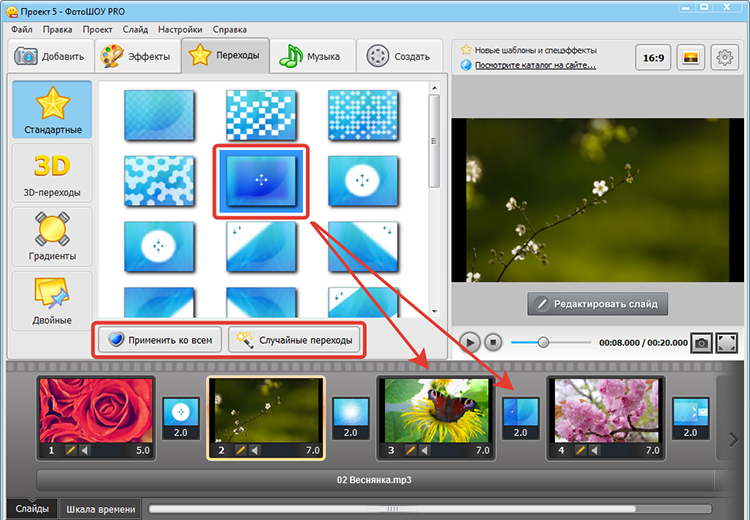The height and width of the screenshot is (520, 750).
Task: Select the Двойные transitions category
Action: click(52, 301)
